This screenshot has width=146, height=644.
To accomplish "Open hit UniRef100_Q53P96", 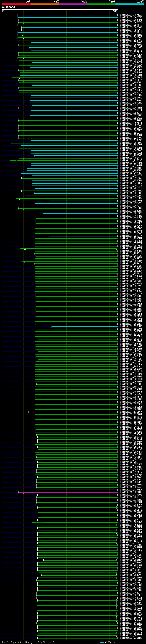I will point(131,20).
